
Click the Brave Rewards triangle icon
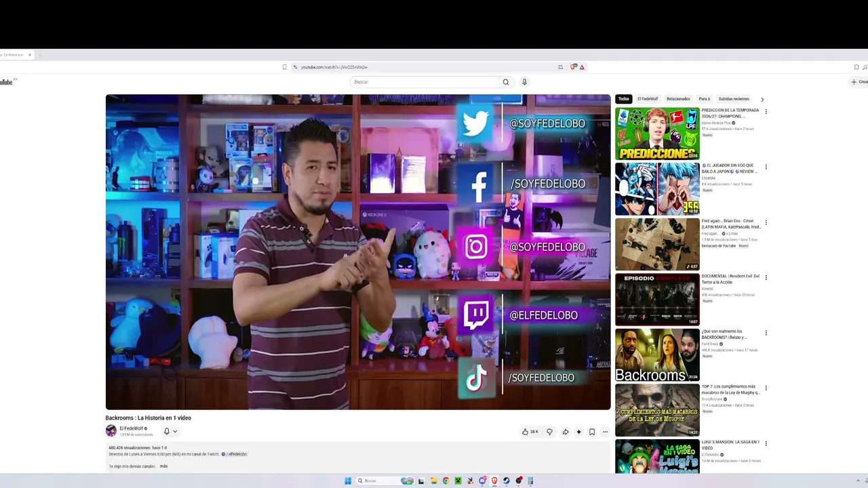tap(582, 67)
